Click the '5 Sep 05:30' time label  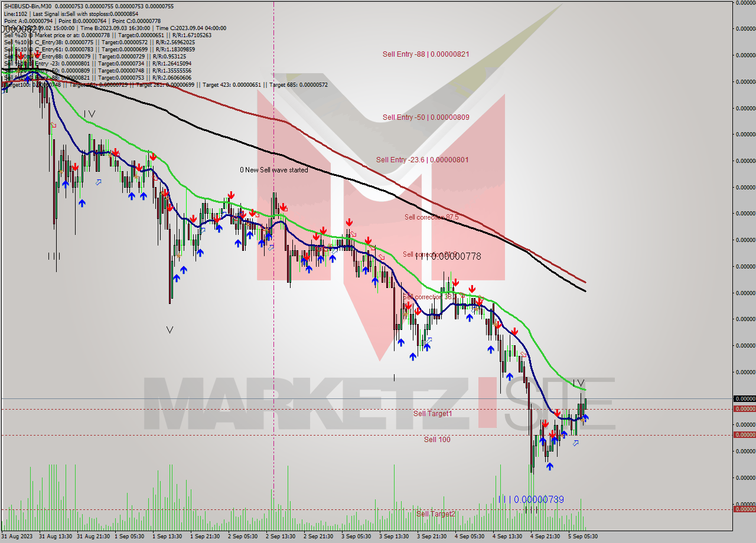click(x=583, y=537)
